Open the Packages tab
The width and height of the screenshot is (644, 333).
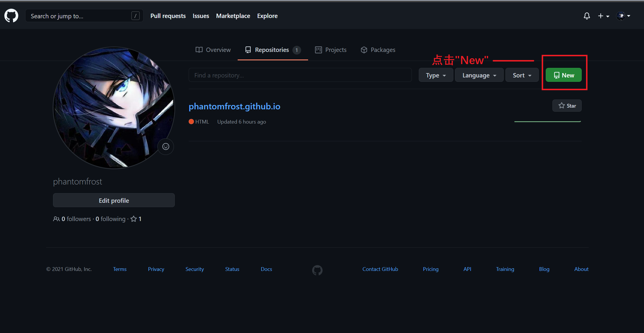[378, 50]
